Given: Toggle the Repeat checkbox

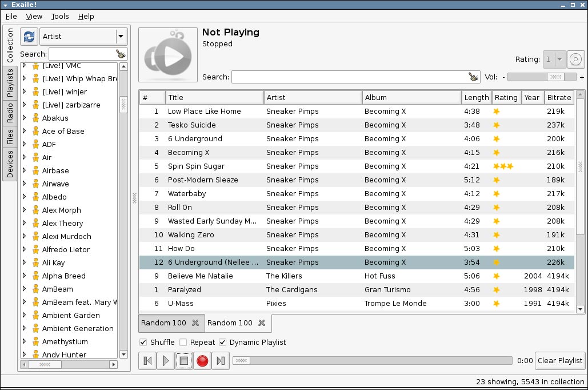Looking at the screenshot, I should [183, 343].
